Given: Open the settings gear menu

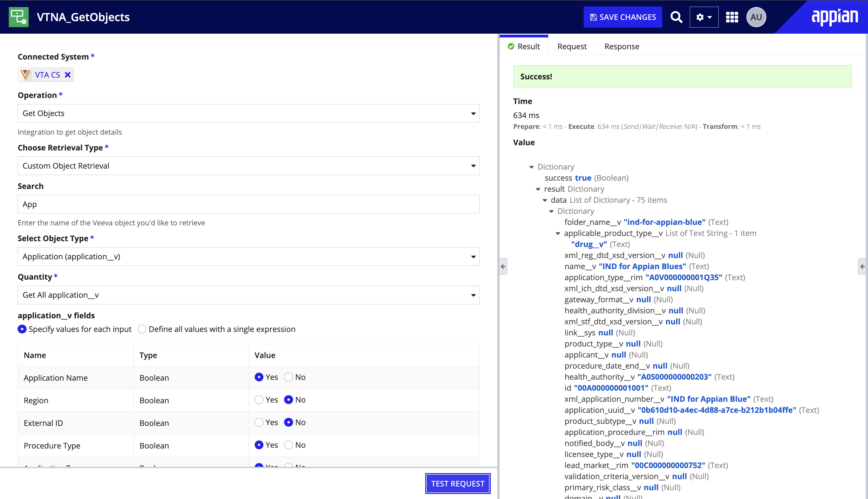Looking at the screenshot, I should coord(704,17).
